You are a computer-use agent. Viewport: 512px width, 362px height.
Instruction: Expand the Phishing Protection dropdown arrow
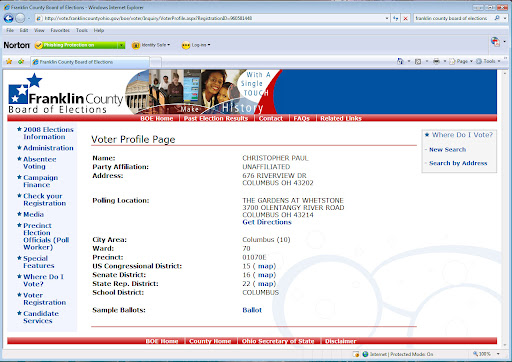(121, 45)
